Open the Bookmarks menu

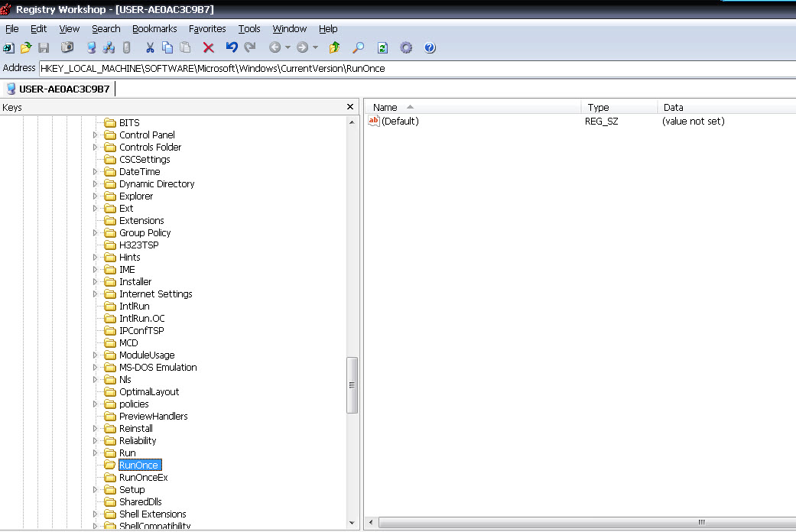pyautogui.click(x=154, y=28)
